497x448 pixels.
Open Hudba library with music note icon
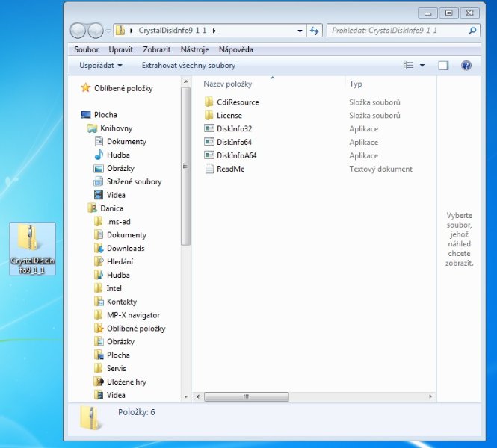pyautogui.click(x=112, y=155)
